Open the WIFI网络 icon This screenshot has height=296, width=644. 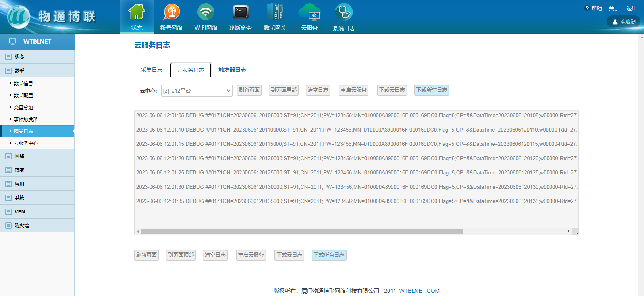click(x=206, y=12)
